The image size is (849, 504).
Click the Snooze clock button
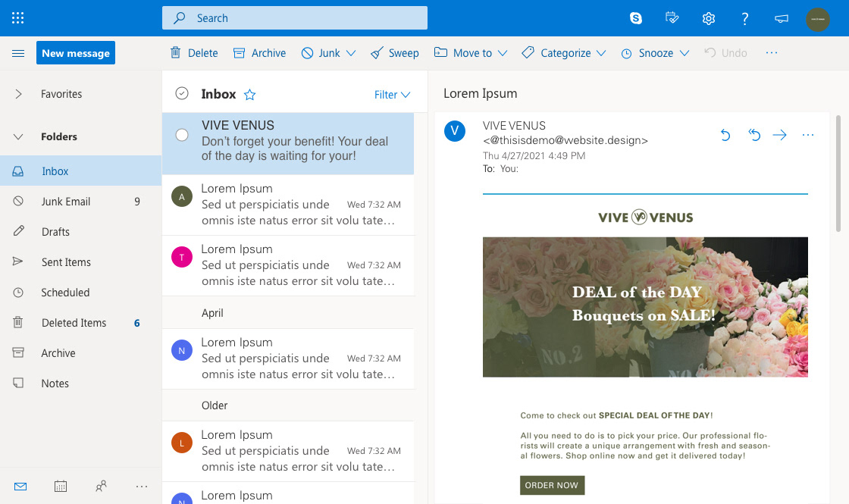[x=647, y=52]
